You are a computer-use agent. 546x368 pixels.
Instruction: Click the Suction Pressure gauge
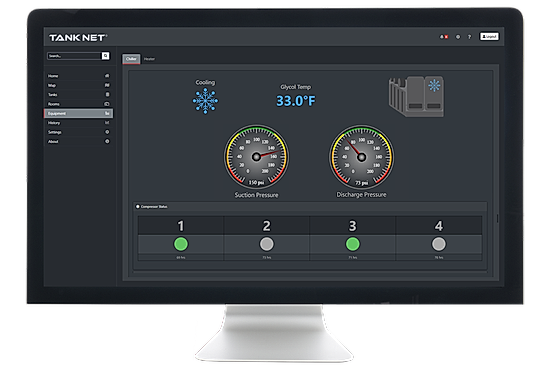click(256, 157)
